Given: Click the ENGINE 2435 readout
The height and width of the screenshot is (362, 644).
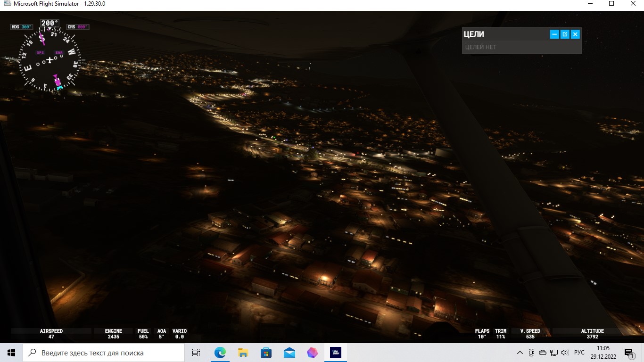Looking at the screenshot, I should coord(114,334).
